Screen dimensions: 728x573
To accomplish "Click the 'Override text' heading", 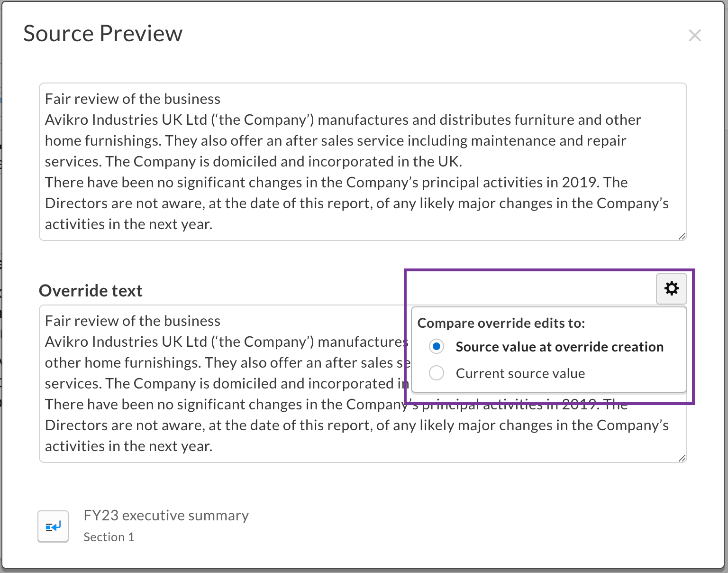I will 91,291.
